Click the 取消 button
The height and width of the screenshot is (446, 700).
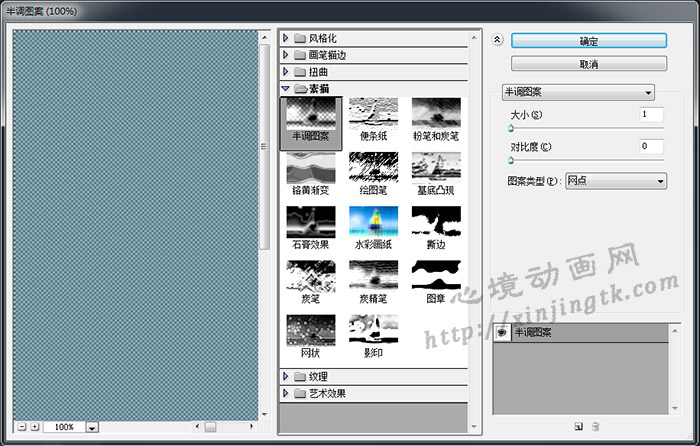[588, 64]
